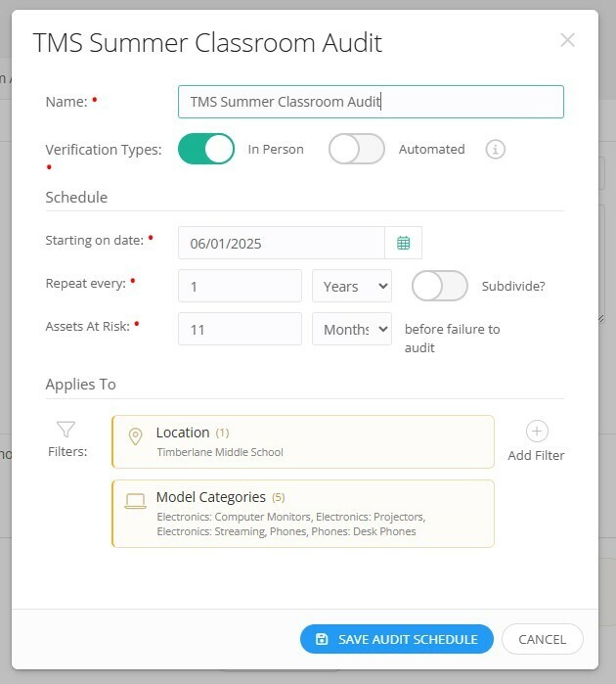This screenshot has width=616, height=684.
Task: Click the 'before failure to audit' text
Action: 452,338
